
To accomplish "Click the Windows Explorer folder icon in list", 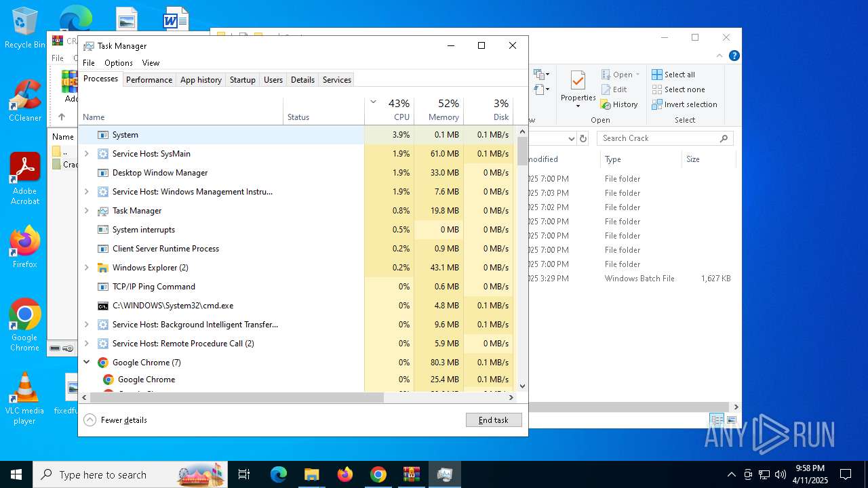I will pyautogui.click(x=103, y=268).
